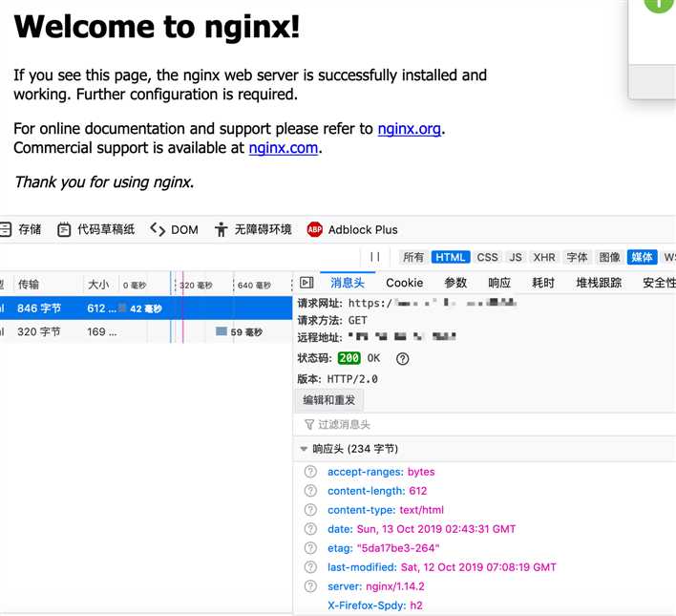Open help icon for accept-ranges header

310,472
